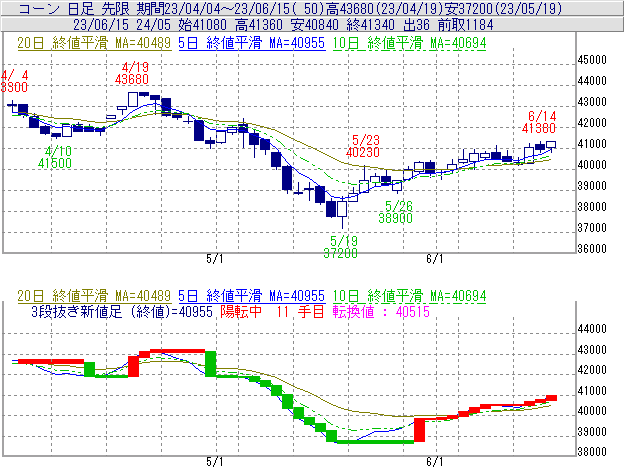Click the 36000 tick on the top chart axis
Screen dimensions: 624x475
[592, 249]
